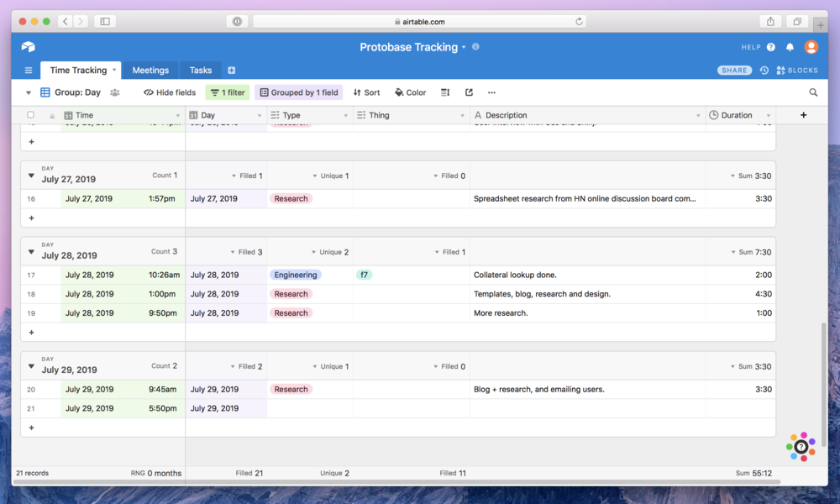
Task: Open the hamburger tables list menu
Action: [x=29, y=71]
